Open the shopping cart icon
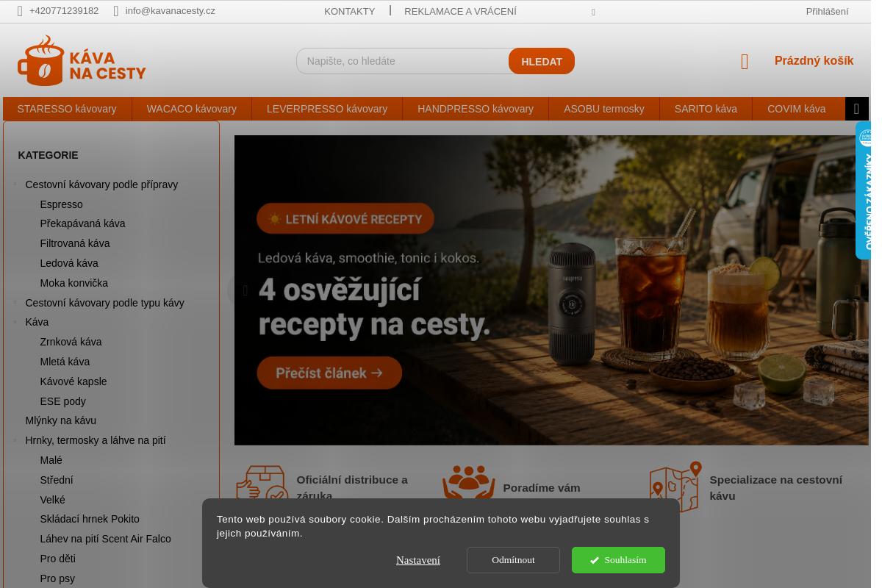The height and width of the screenshot is (588, 882). (x=745, y=62)
